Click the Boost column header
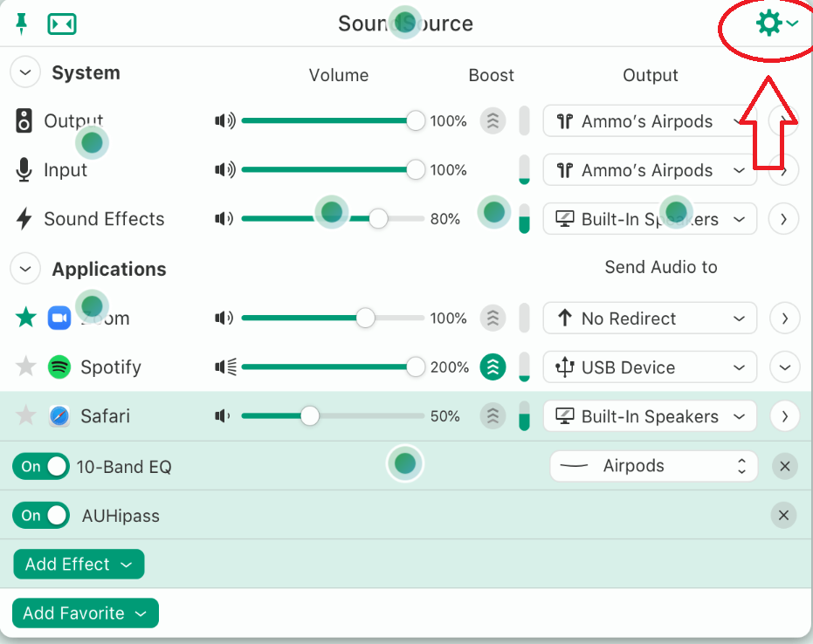813x644 pixels. pos(491,75)
